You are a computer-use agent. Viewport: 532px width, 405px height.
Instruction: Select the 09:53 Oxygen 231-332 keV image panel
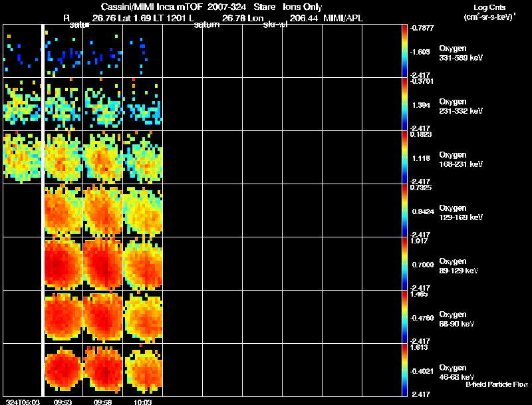(x=64, y=104)
